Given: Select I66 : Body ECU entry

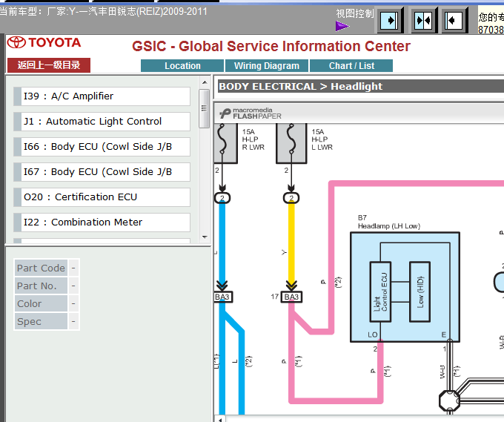Looking at the screenshot, I should (x=102, y=147).
